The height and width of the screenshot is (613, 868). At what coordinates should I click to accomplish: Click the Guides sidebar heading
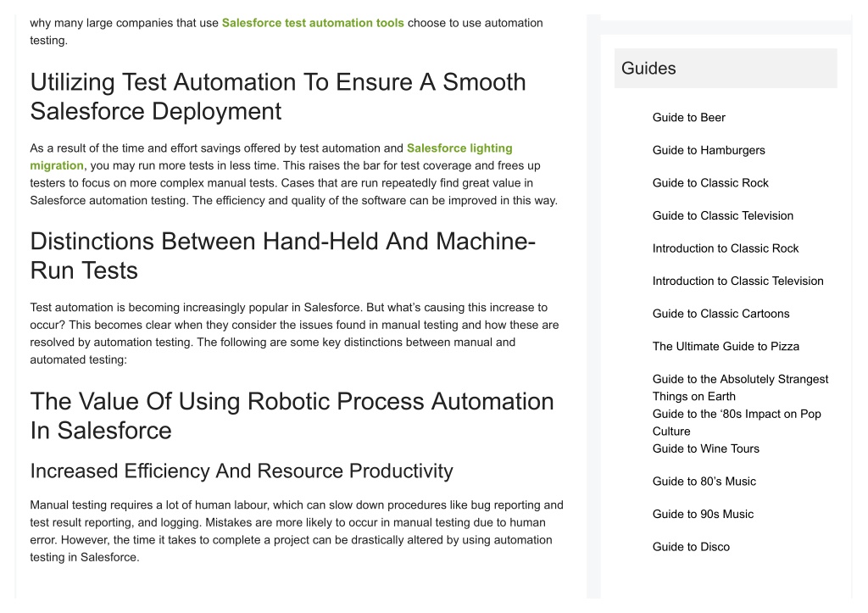point(726,68)
